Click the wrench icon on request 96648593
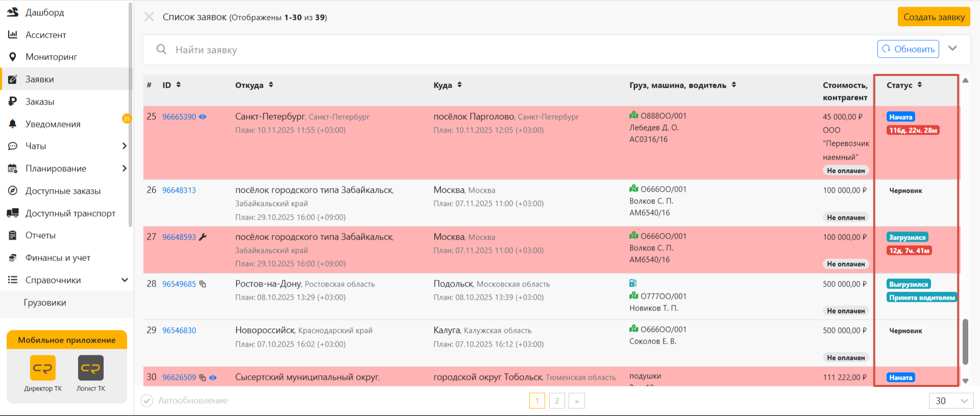Image resolution: width=980 pixels, height=416 pixels. pos(203,237)
